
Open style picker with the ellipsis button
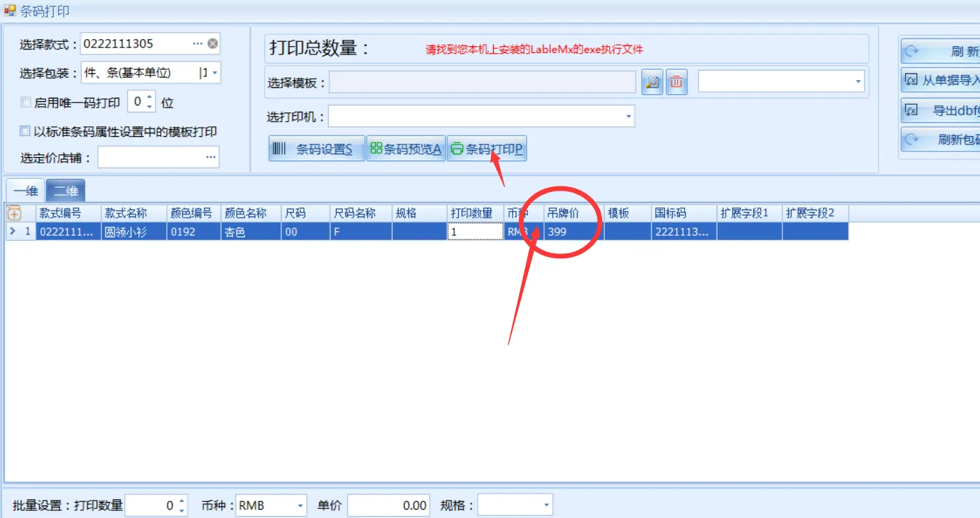198,43
